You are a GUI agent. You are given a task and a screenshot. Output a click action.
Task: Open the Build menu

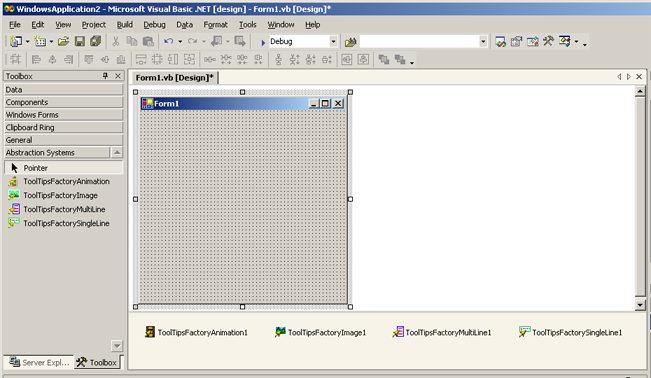125,25
